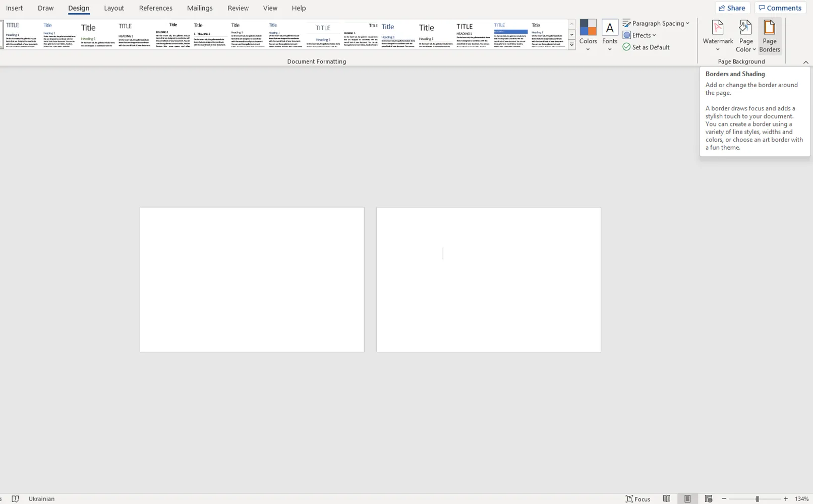
Task: Expand the Paragraph Spacing dropdown
Action: tap(656, 23)
